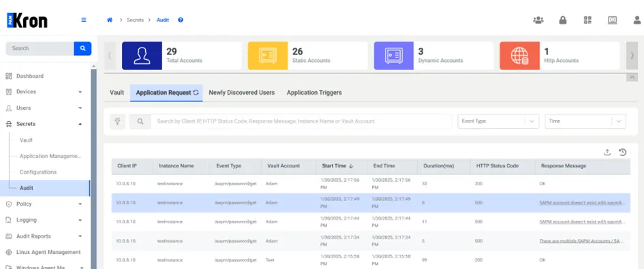Switch to Application Triggers tab

314,93
